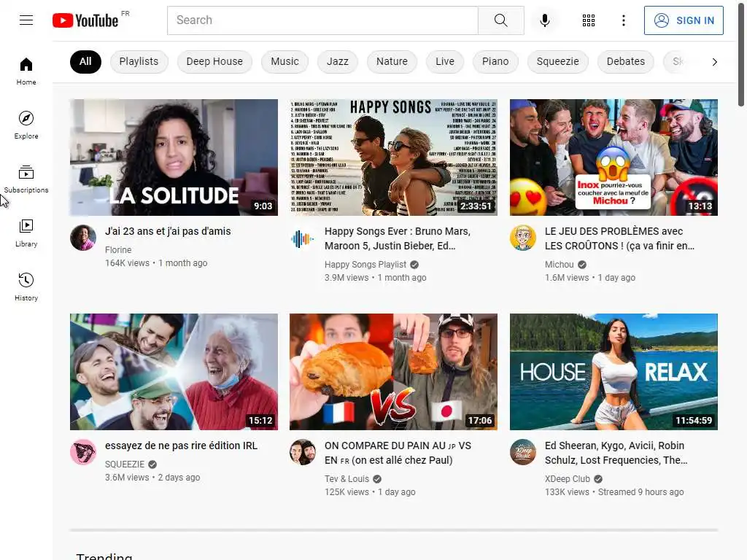The image size is (747, 560).
Task: Click the Michou channel name
Action: point(560,264)
